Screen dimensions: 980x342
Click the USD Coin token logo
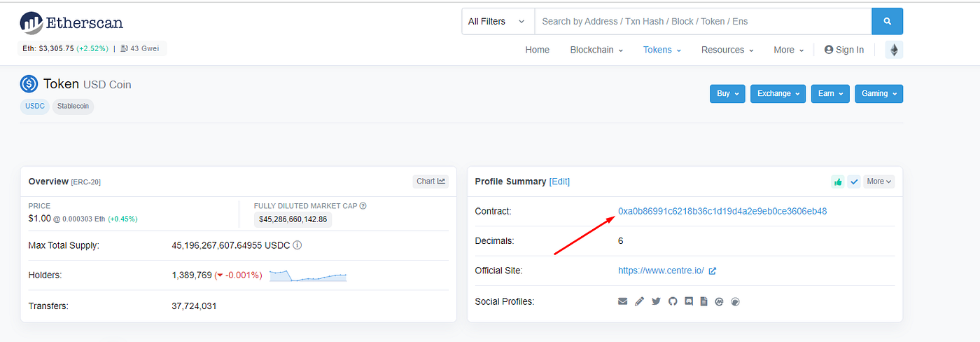pyautogui.click(x=29, y=84)
